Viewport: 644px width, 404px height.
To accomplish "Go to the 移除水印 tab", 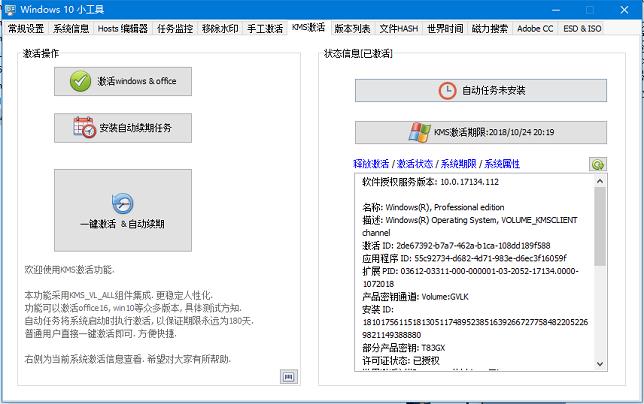I will (x=220, y=29).
